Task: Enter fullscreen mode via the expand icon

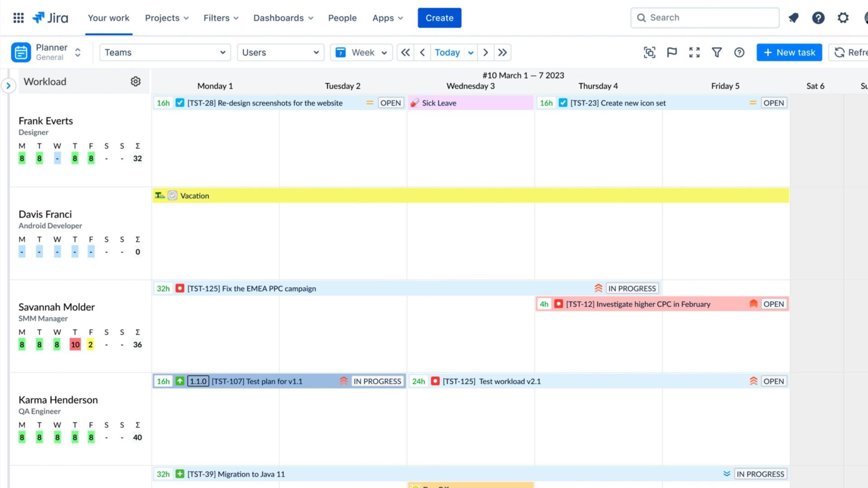Action: point(694,52)
